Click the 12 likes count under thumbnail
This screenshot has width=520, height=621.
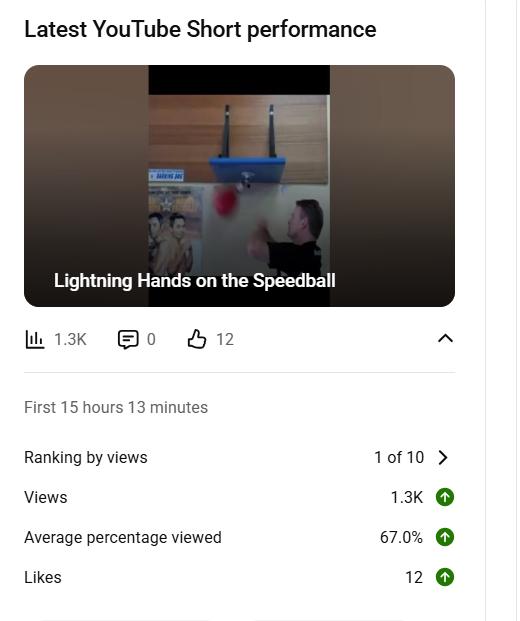pos(225,339)
